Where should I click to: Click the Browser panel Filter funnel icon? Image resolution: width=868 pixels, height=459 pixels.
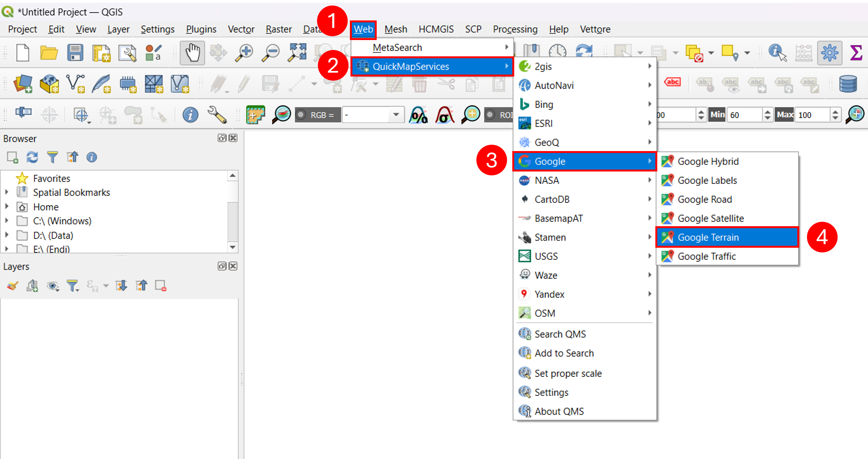click(52, 157)
